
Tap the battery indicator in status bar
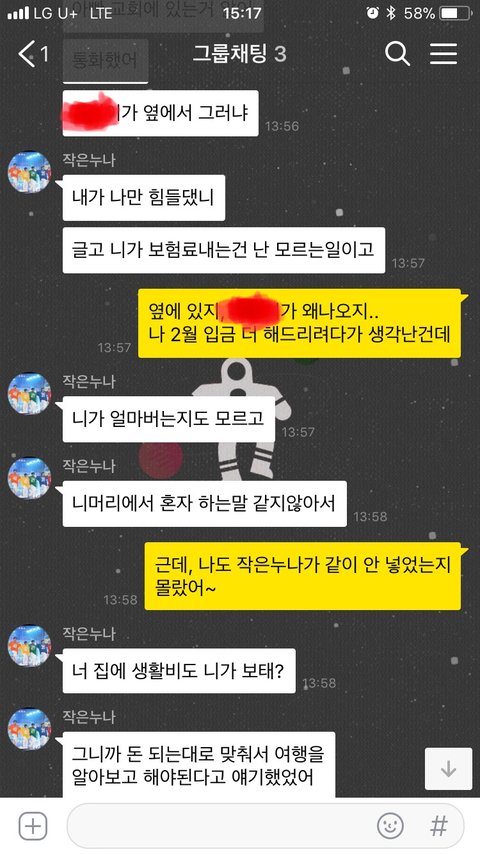(455, 14)
